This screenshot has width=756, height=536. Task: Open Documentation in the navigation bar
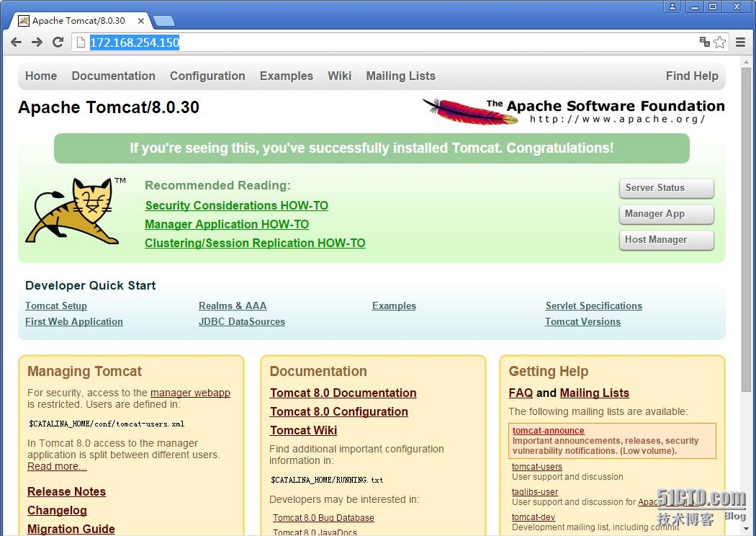click(113, 76)
